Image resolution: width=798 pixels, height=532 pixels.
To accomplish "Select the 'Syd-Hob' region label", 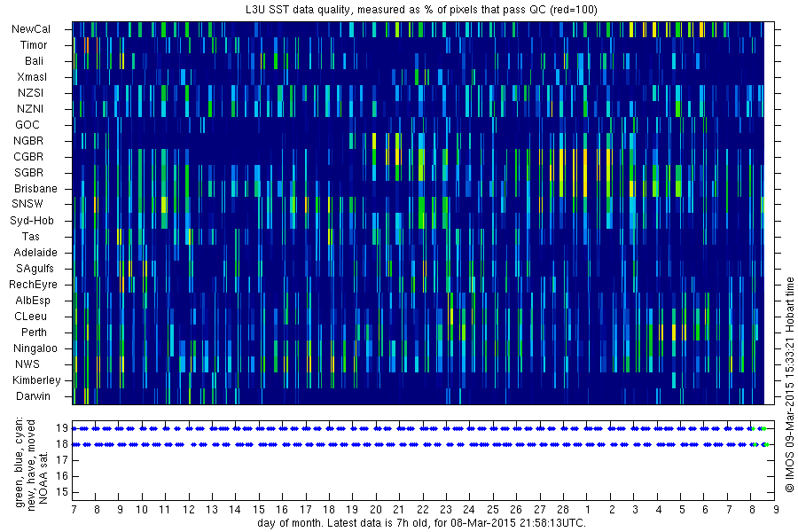I will (32, 221).
